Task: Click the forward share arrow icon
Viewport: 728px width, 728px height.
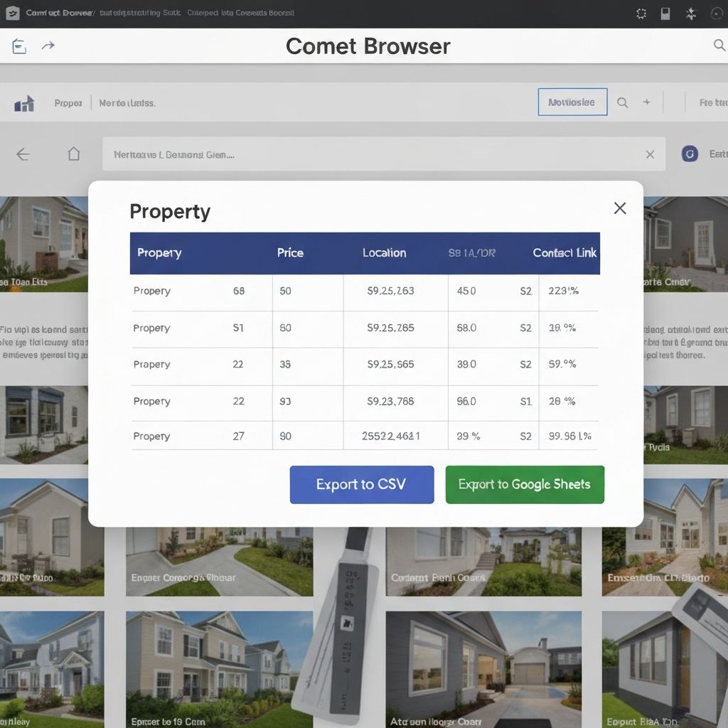Action: pos(48,45)
